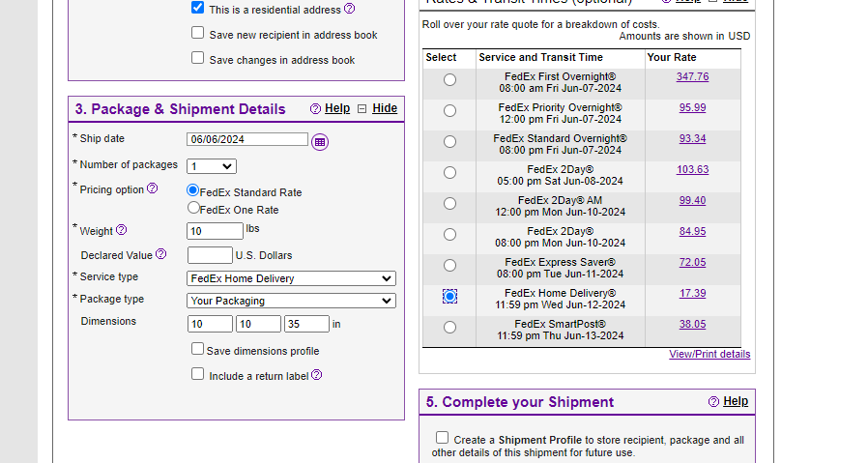Click dimension field showing 35
This screenshot has height=463, width=868.
(x=306, y=324)
